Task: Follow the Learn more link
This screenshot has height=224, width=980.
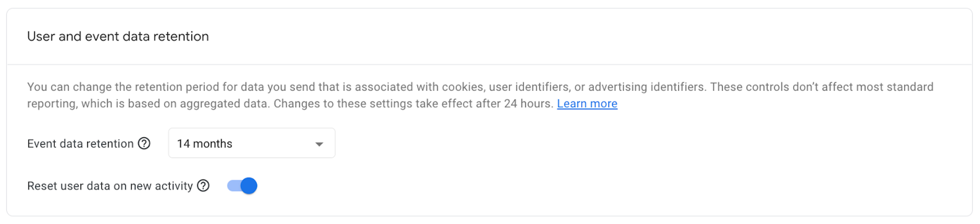Action: coord(587,103)
